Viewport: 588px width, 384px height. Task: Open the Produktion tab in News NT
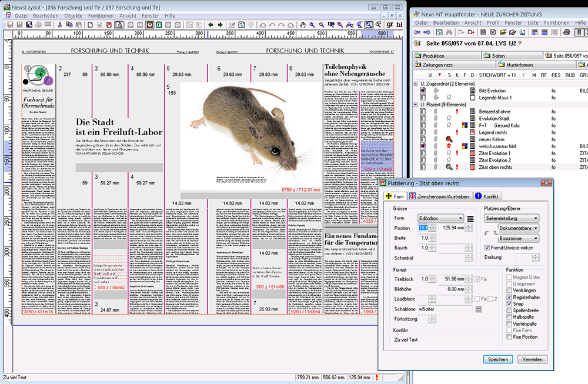(447, 55)
